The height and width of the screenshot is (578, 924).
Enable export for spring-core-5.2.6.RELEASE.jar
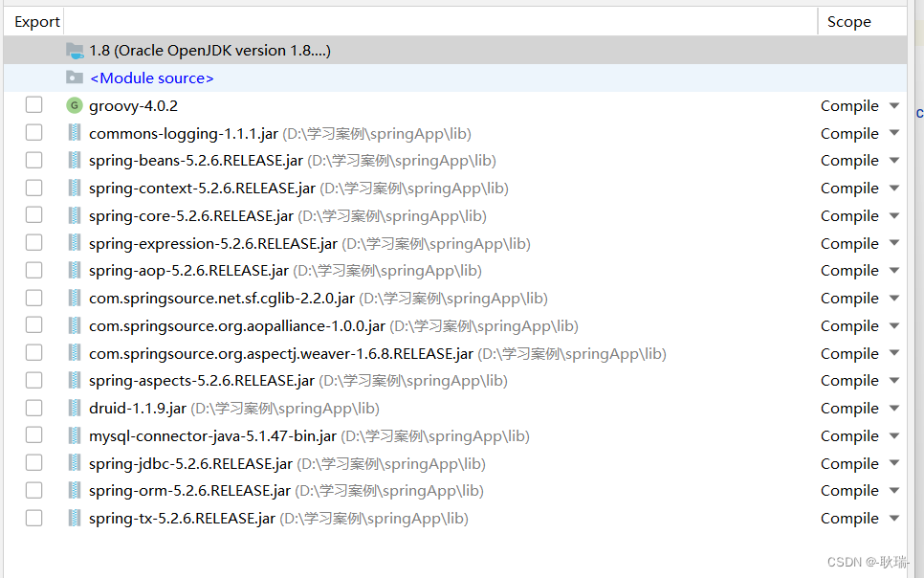(x=33, y=215)
